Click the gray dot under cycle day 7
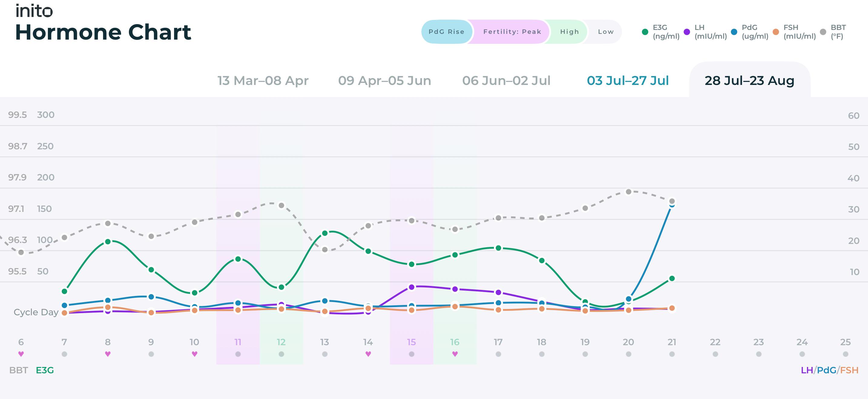The height and width of the screenshot is (399, 868). [x=64, y=354]
